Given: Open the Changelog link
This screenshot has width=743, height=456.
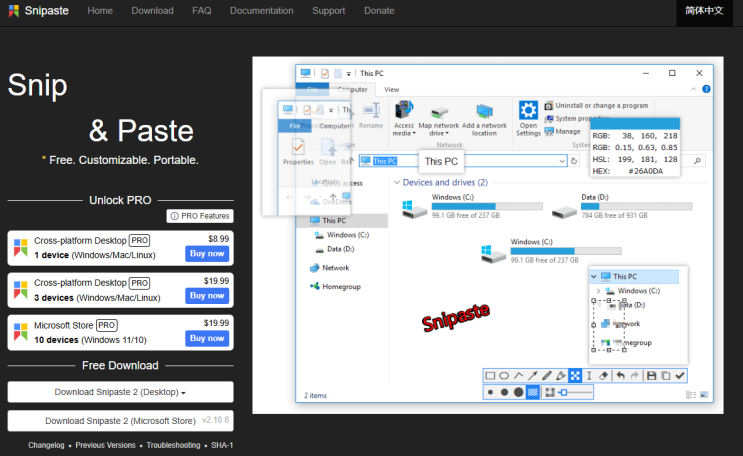Looking at the screenshot, I should (x=46, y=445).
